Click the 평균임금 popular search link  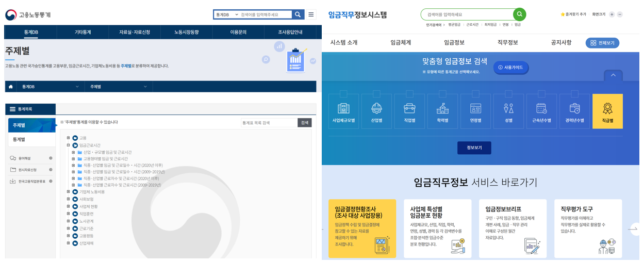point(454,25)
